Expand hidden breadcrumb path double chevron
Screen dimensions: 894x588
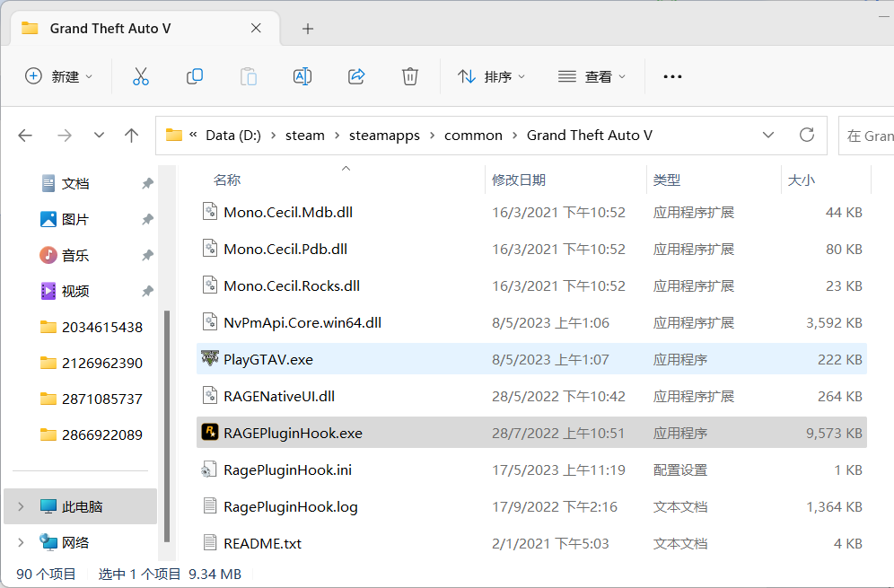click(193, 135)
